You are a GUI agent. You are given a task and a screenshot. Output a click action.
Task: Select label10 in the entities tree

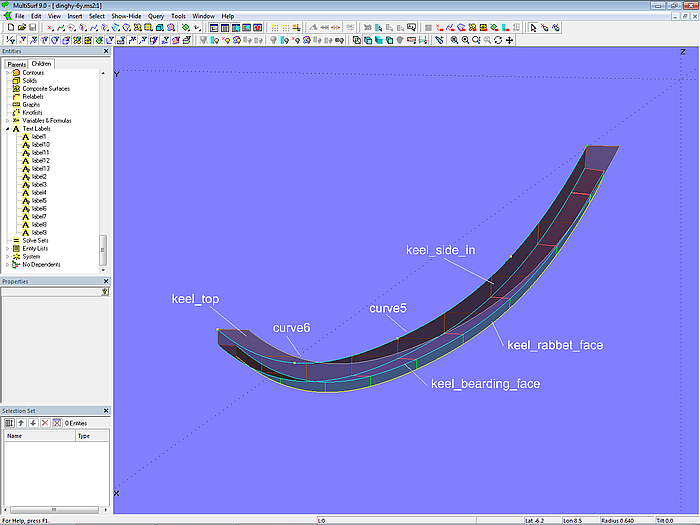point(40,145)
